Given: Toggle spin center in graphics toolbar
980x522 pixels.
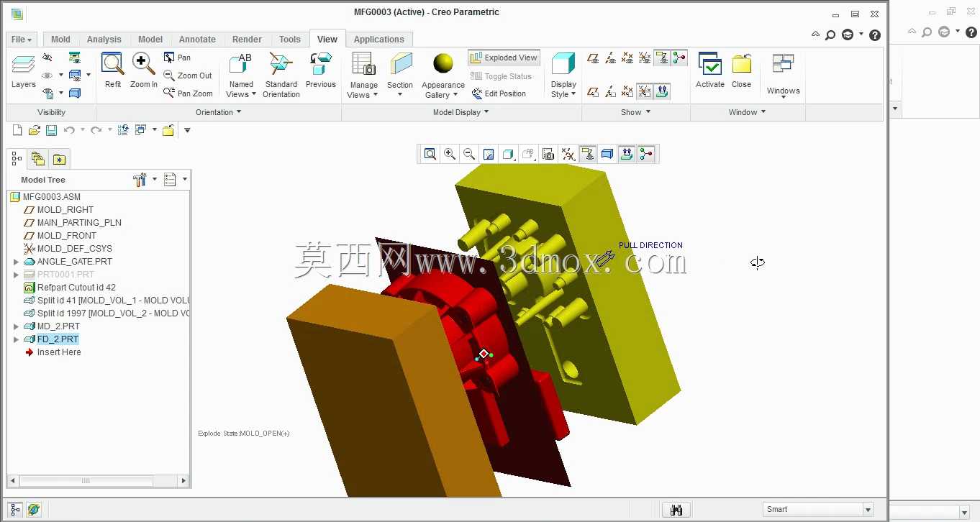Looking at the screenshot, I should coord(646,154).
